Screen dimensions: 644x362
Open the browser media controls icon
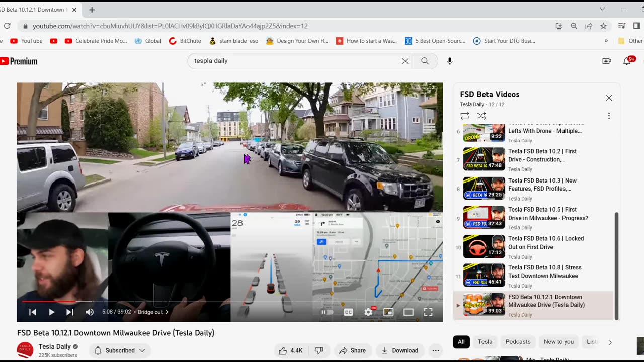coord(622,26)
